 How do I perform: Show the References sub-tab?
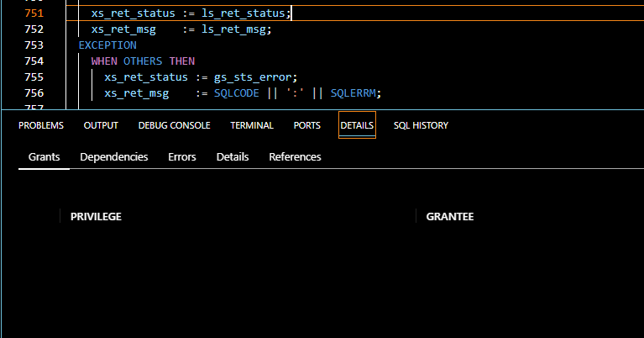pyautogui.click(x=295, y=156)
